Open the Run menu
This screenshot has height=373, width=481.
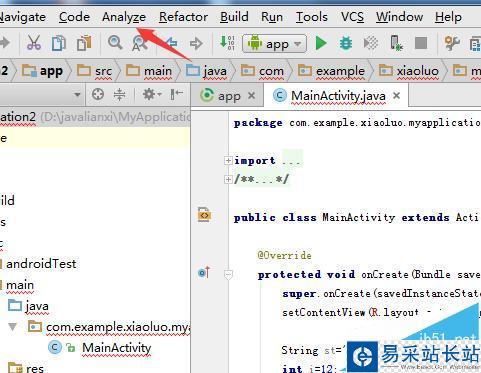(x=272, y=17)
